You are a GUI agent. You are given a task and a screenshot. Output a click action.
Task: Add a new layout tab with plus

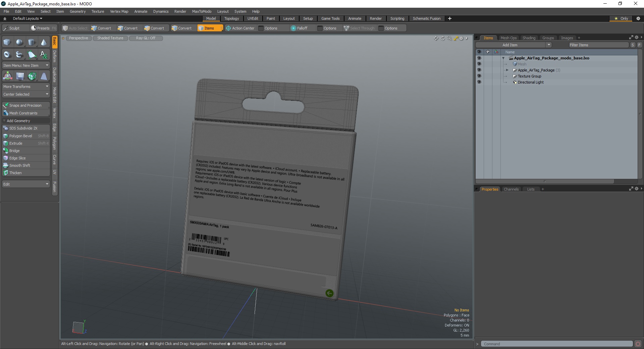450,18
